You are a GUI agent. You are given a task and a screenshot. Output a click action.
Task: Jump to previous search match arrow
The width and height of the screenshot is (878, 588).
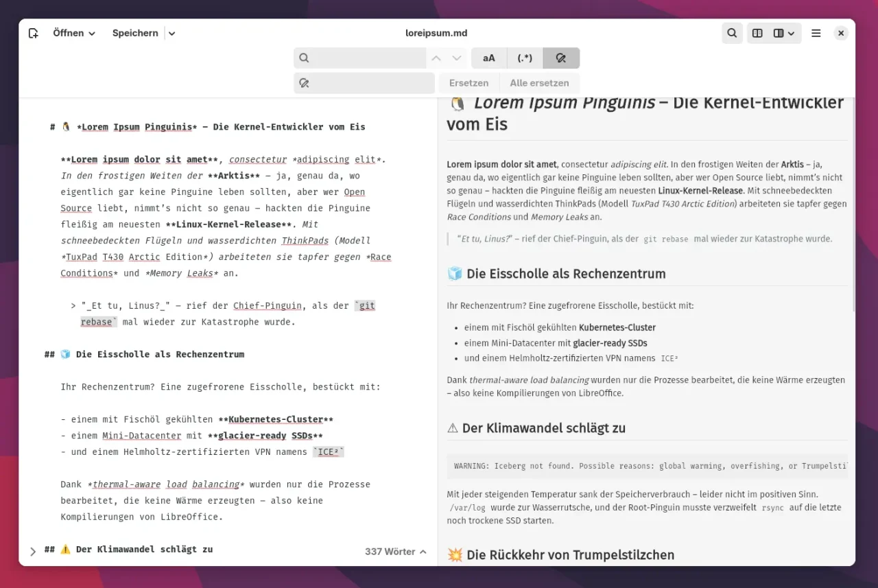coord(436,58)
